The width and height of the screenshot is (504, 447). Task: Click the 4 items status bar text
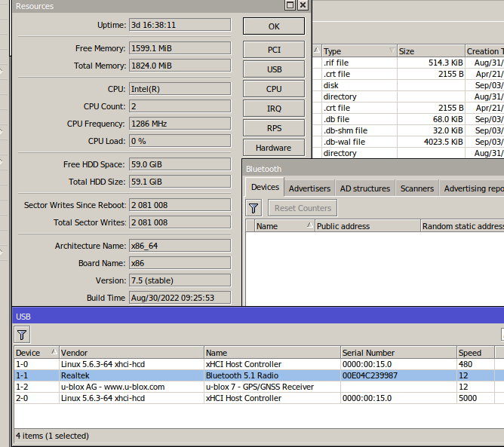52,436
